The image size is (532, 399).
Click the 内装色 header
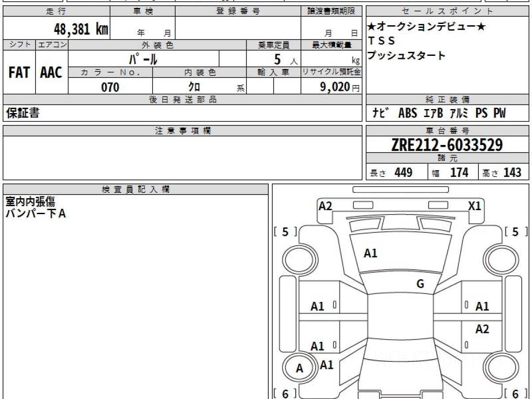point(199,72)
